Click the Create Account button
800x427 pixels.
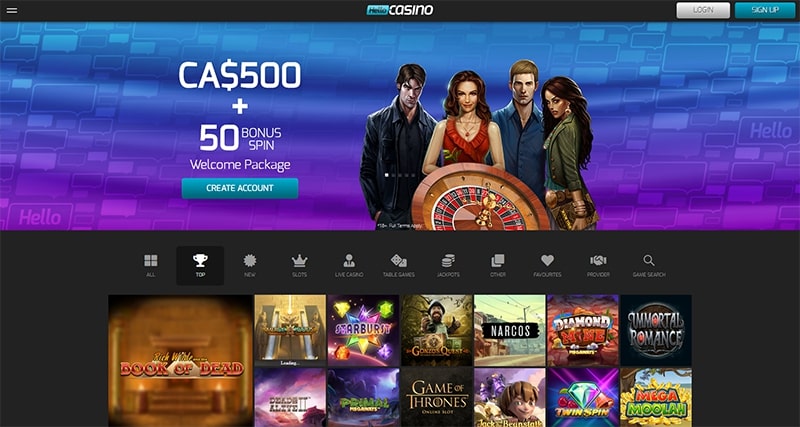pos(240,188)
